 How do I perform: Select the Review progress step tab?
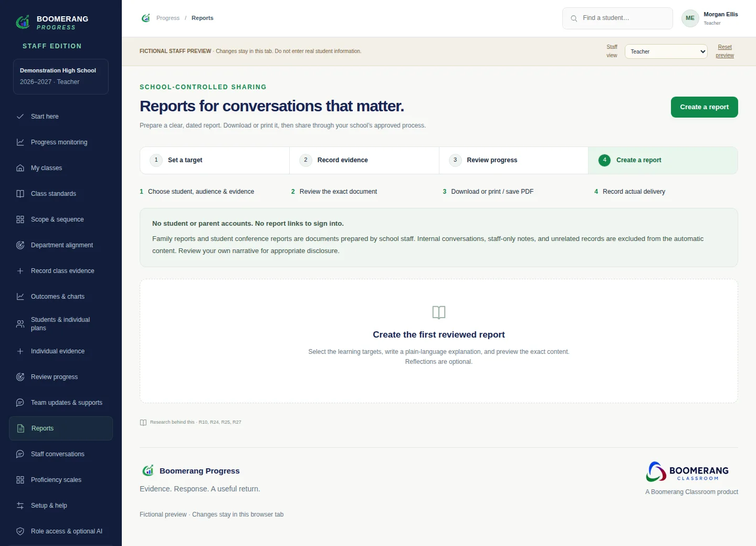[x=513, y=160]
